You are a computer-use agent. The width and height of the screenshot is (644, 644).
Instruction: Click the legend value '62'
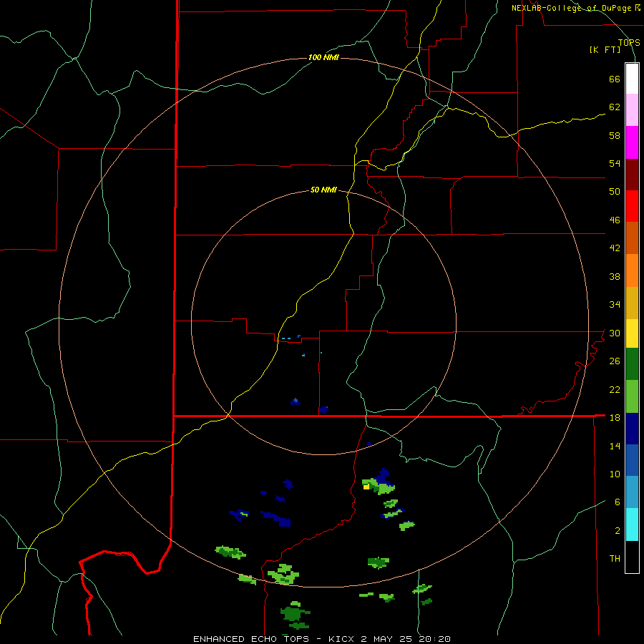click(x=615, y=107)
